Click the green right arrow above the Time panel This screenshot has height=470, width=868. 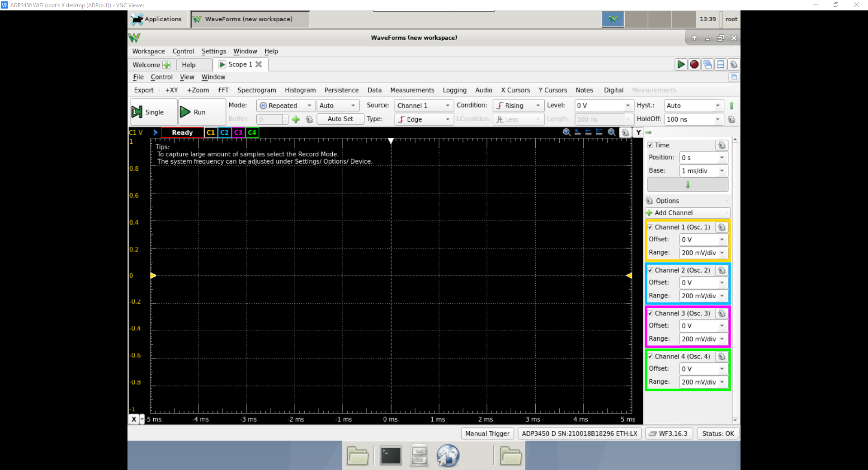(648, 132)
